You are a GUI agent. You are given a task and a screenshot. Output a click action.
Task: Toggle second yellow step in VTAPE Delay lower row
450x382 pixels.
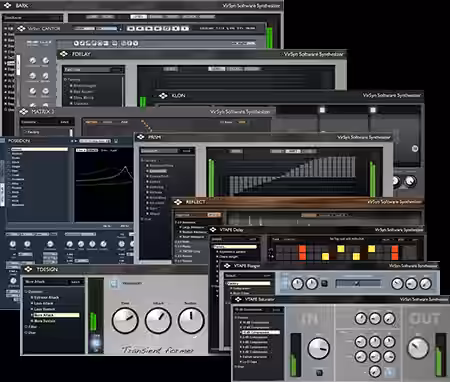[x=356, y=256]
